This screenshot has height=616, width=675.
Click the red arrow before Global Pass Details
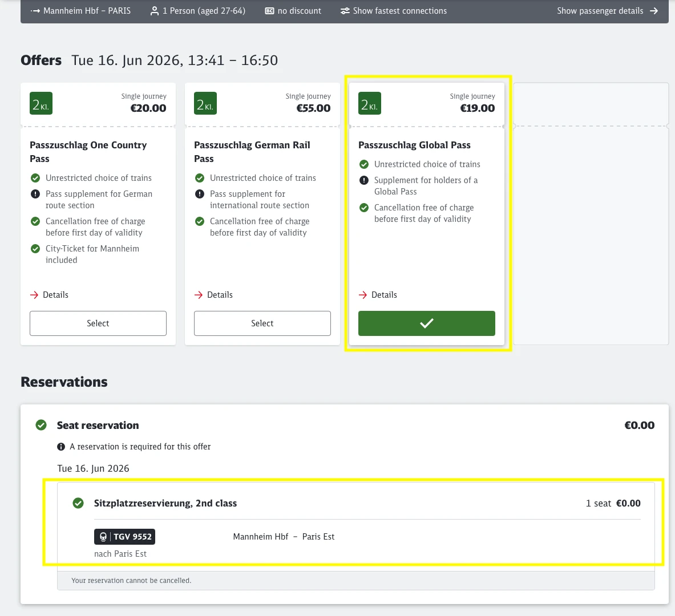click(x=363, y=295)
